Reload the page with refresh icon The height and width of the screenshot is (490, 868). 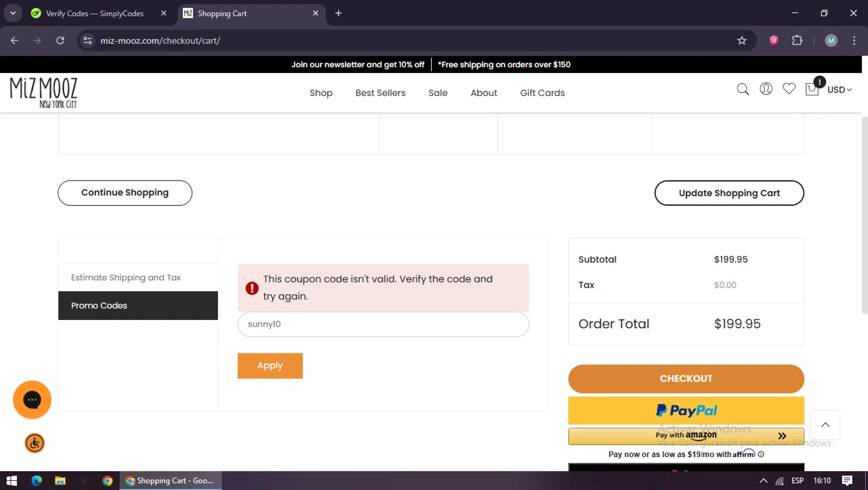point(60,40)
